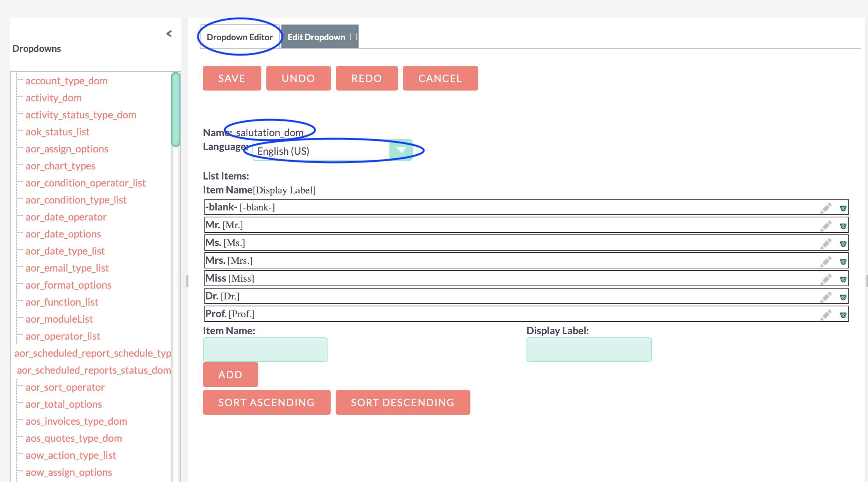Open aor_scheduled_report_schedule_typ entry
This screenshot has width=868, height=482.
tap(93, 353)
